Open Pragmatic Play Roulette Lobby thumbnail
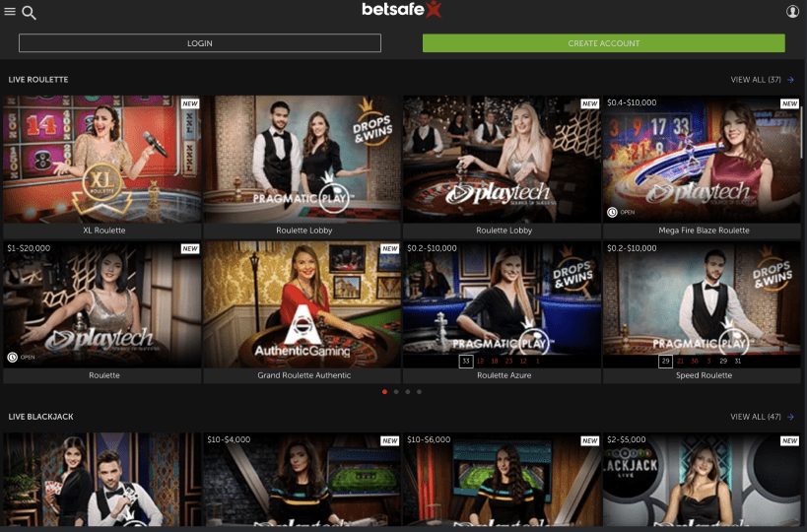This screenshot has height=532, width=807. (302, 160)
